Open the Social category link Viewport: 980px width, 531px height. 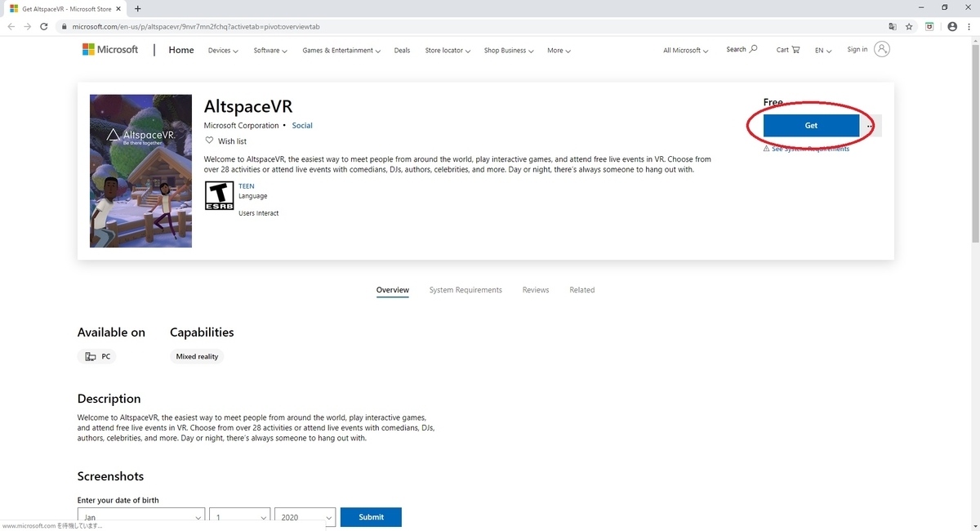[302, 126]
